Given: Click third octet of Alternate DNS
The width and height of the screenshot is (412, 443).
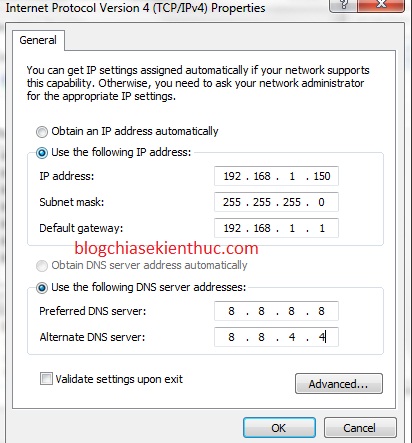Looking at the screenshot, I should pos(292,337).
